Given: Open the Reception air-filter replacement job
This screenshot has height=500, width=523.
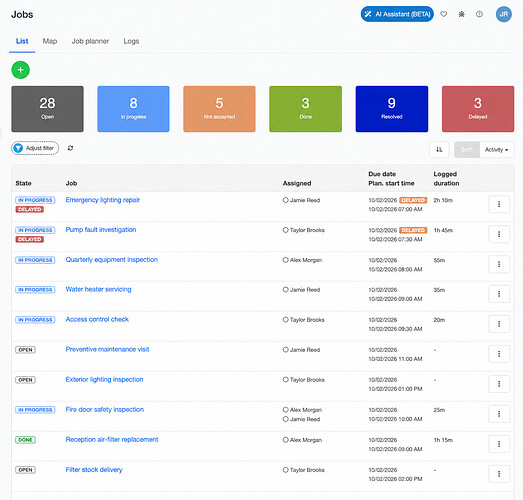Looking at the screenshot, I should point(112,439).
